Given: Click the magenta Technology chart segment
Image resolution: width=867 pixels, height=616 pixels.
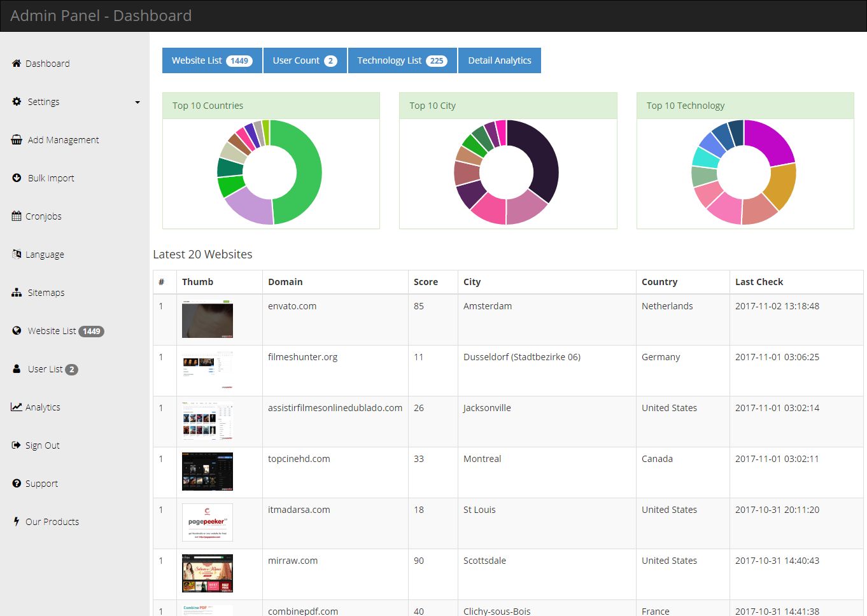Looking at the screenshot, I should 771,141.
